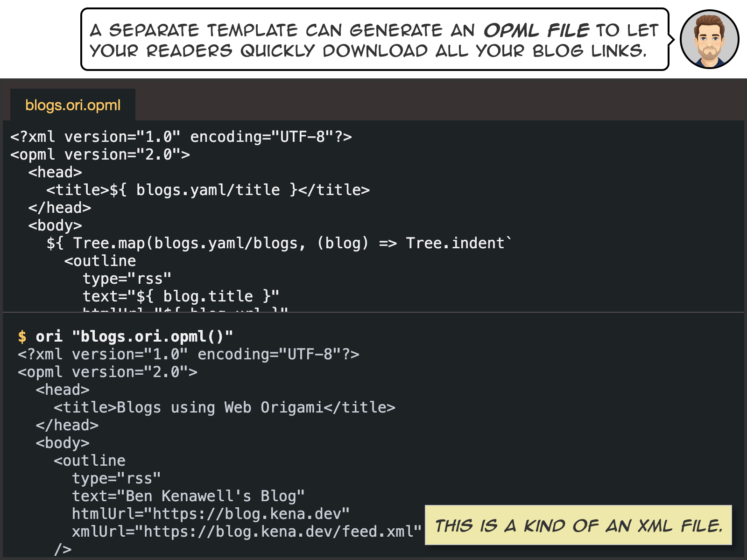The width and height of the screenshot is (747, 560).
Task: Click the yellow 'This is a kind of an XML file' note
Action: [578, 525]
